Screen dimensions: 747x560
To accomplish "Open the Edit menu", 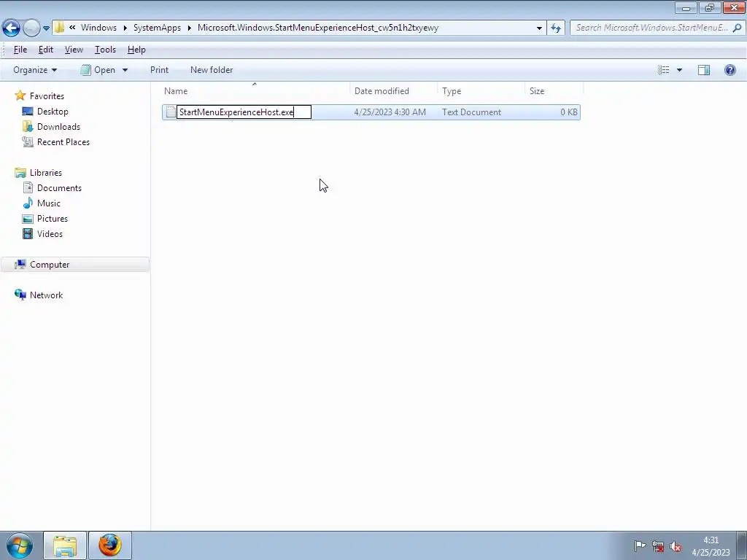I will coord(46,50).
